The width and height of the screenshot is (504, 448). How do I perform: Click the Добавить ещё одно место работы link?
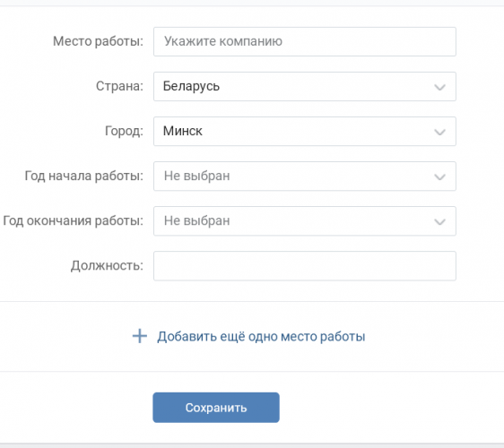tap(261, 337)
